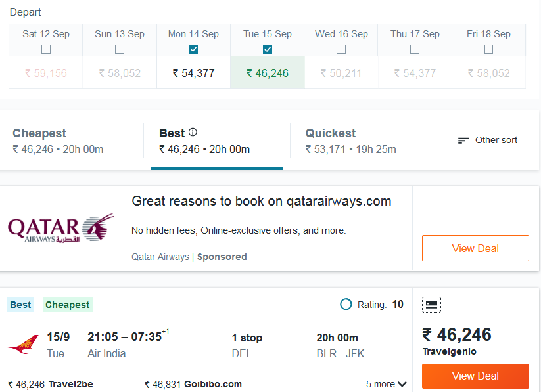The image size is (541, 392).
Task: Uncheck the Mon 14 Sep checkbox
Action: (193, 49)
